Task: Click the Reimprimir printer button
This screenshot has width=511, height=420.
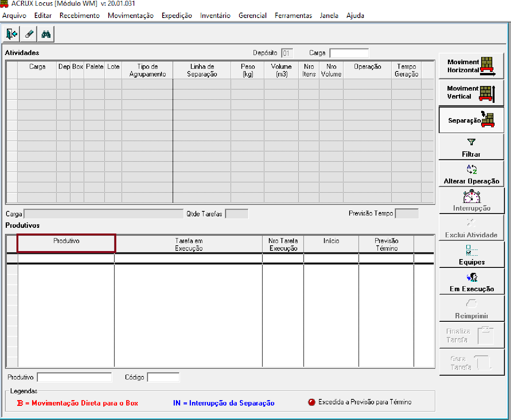Action: pyautogui.click(x=471, y=308)
